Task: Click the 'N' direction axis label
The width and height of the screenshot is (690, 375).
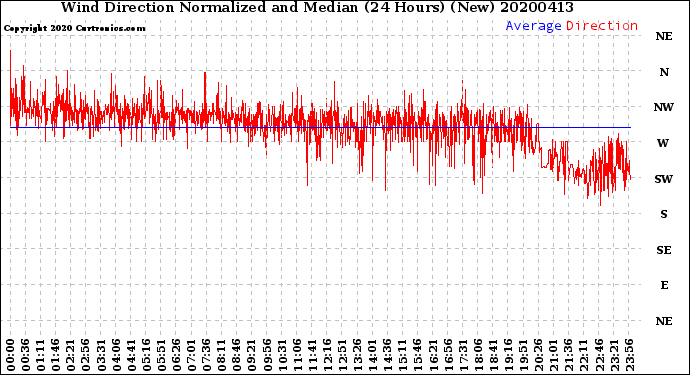Action: (664, 72)
